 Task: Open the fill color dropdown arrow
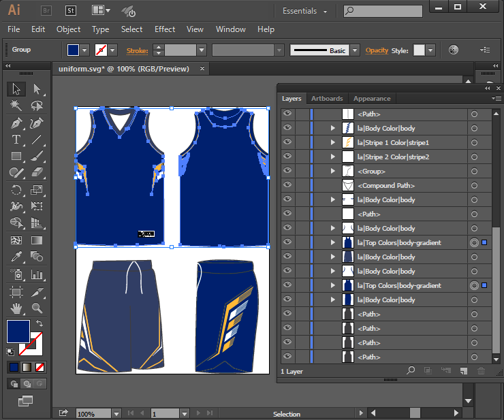84,50
